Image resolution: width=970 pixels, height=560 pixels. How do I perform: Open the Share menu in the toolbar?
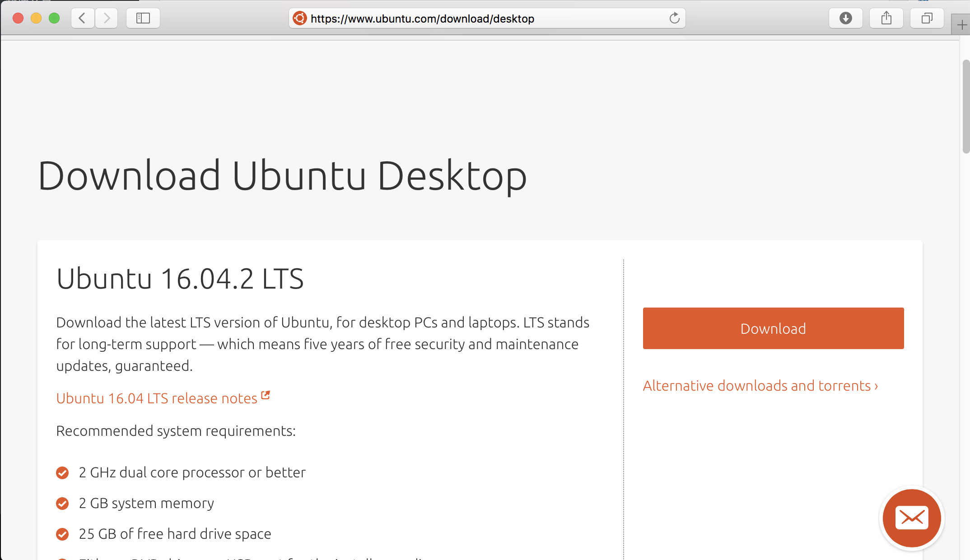click(x=886, y=18)
